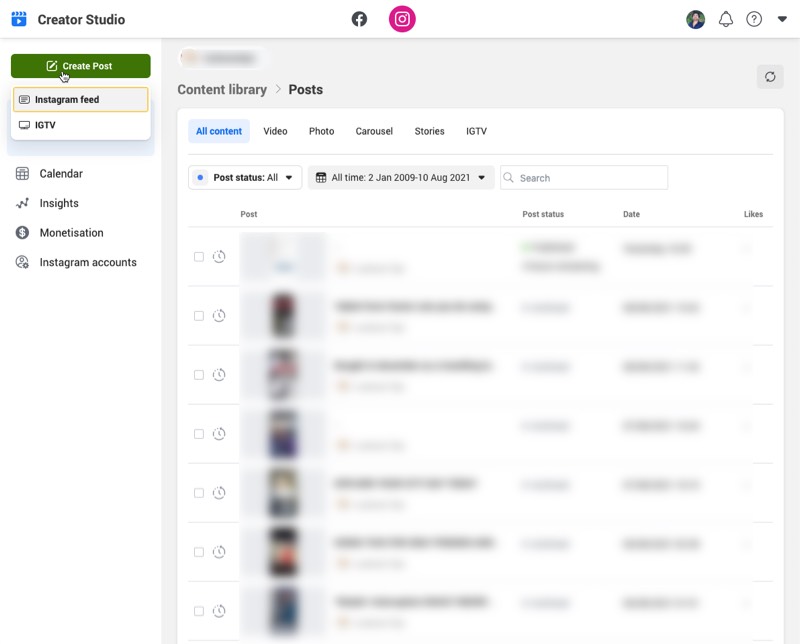Click the clock icon in third post row
The width and height of the screenshot is (800, 644).
219,375
